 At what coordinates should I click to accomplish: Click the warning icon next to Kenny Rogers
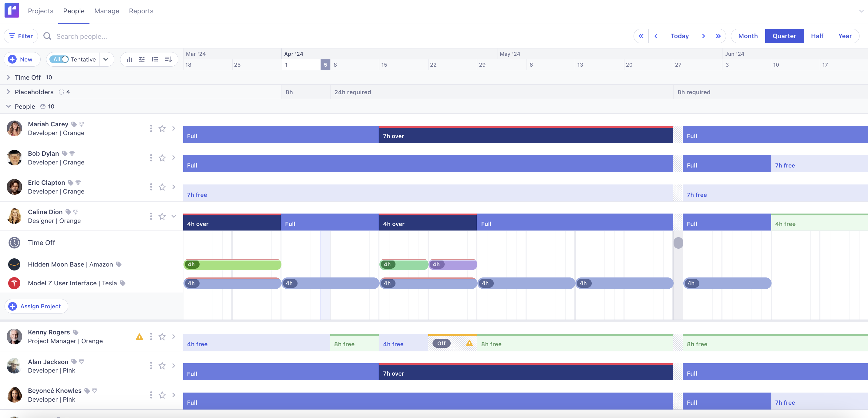(x=139, y=336)
